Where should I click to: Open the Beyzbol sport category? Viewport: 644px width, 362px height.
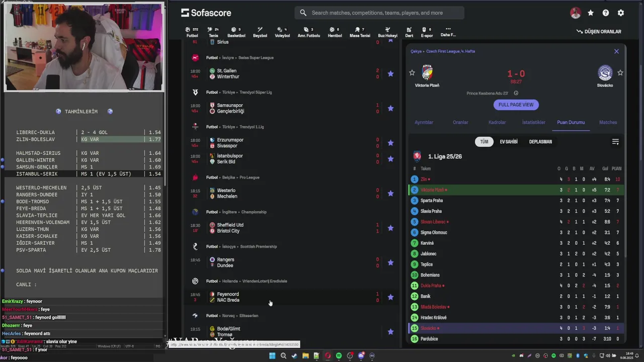click(260, 32)
